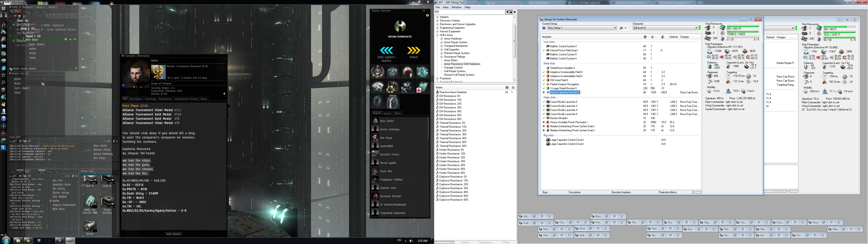
Task: Toggle the Heavy Unstable Power Fluctuator I state
Action: pyautogui.click(x=543, y=122)
